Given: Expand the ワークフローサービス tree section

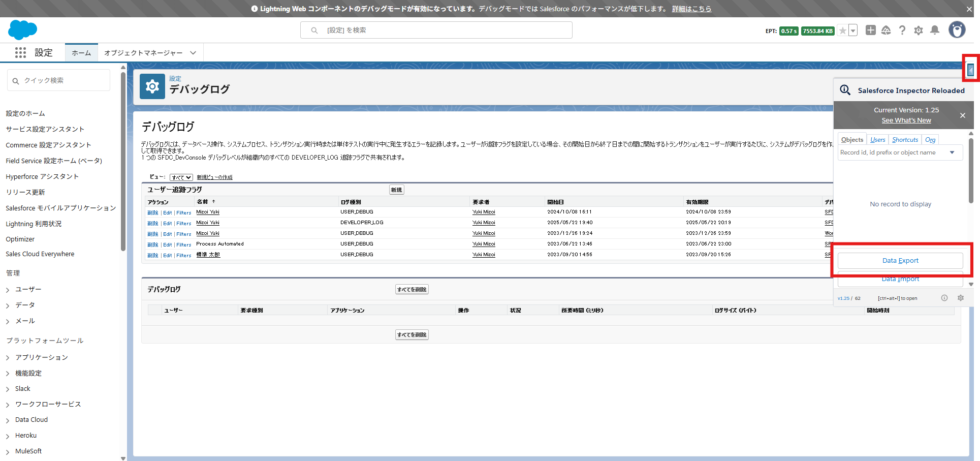Looking at the screenshot, I should pyautogui.click(x=8, y=405).
